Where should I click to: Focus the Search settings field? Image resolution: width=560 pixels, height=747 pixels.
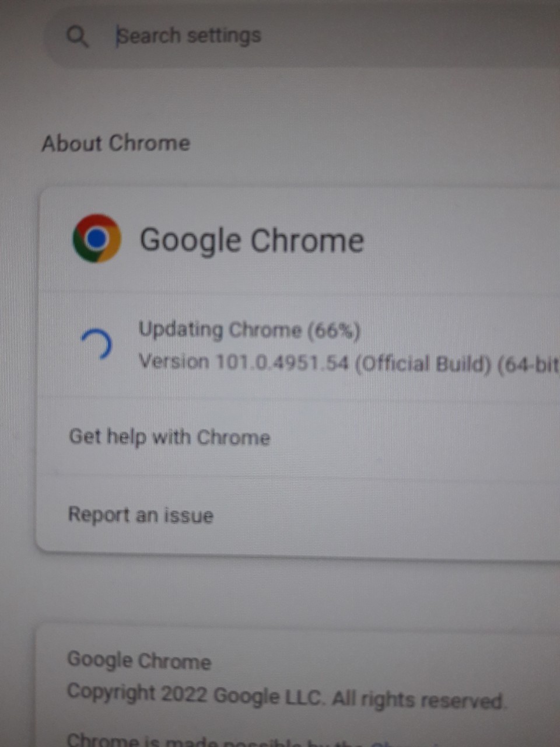(x=303, y=37)
